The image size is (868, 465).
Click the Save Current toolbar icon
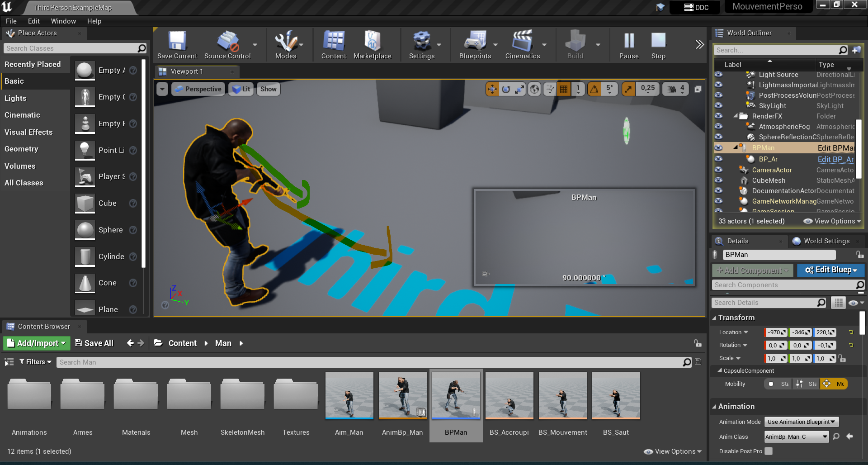click(177, 45)
